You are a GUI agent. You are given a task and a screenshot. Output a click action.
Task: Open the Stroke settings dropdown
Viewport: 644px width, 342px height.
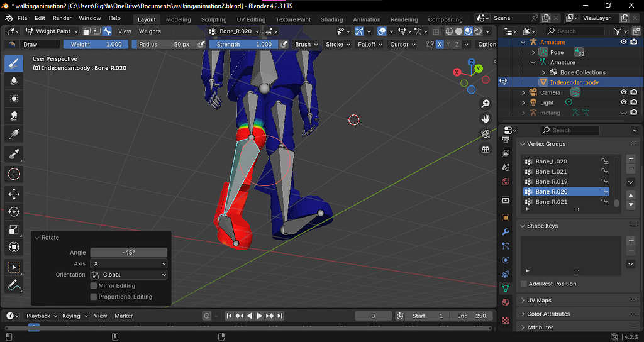pos(338,45)
